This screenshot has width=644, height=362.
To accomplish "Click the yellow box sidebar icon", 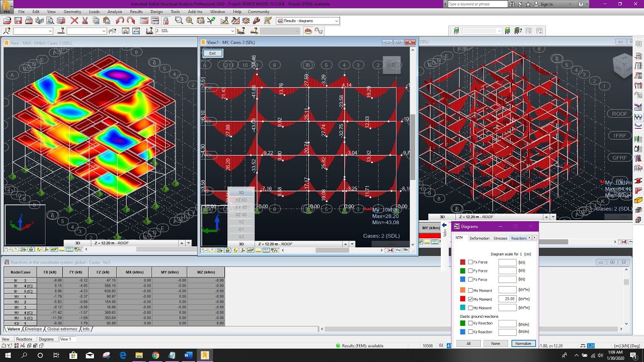I will (638, 200).
